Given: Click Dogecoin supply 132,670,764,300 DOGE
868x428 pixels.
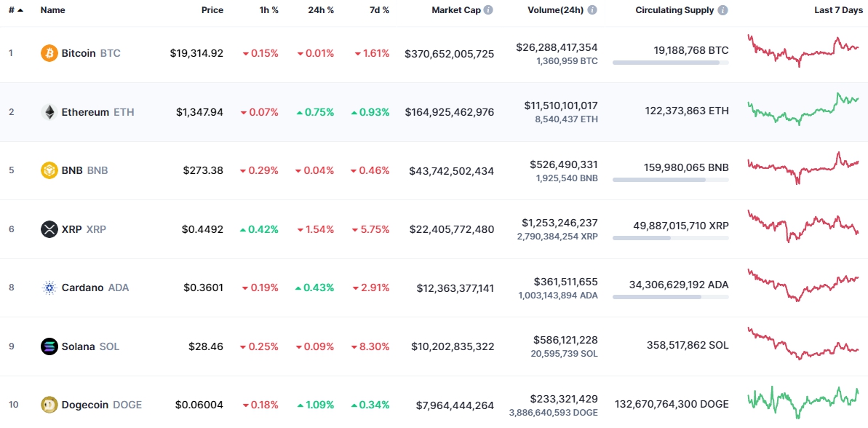Looking at the screenshot, I should (x=672, y=404).
